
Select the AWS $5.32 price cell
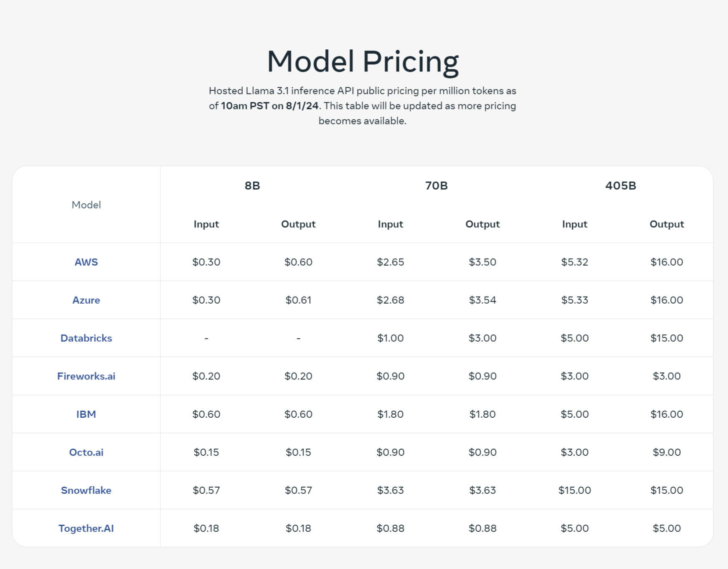tap(575, 262)
